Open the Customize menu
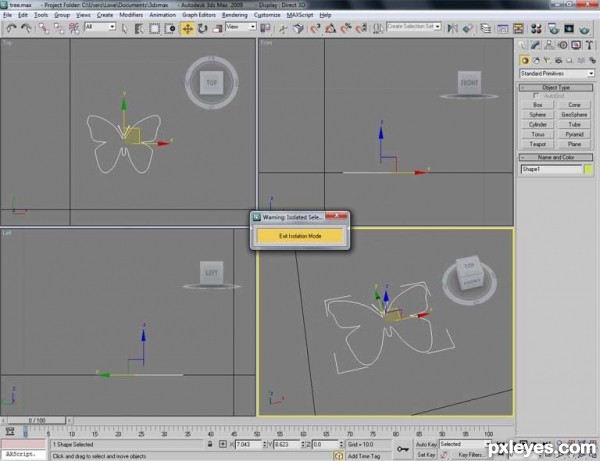This screenshot has height=461, width=600. pos(267,15)
